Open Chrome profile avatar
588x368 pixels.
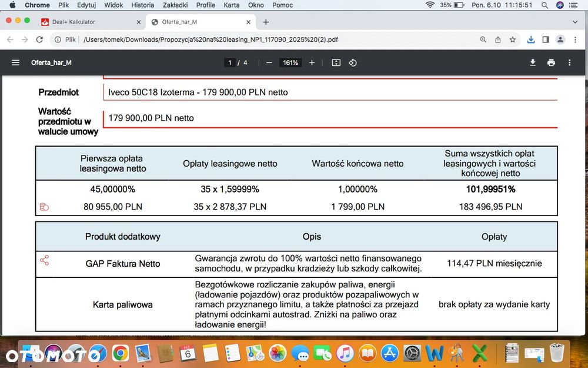click(x=560, y=39)
